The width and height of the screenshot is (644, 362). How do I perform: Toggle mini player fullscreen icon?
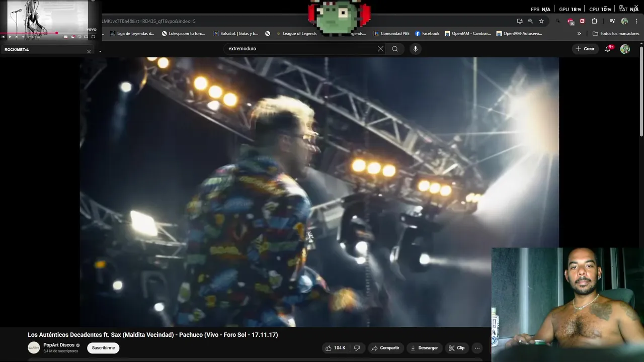click(x=93, y=37)
